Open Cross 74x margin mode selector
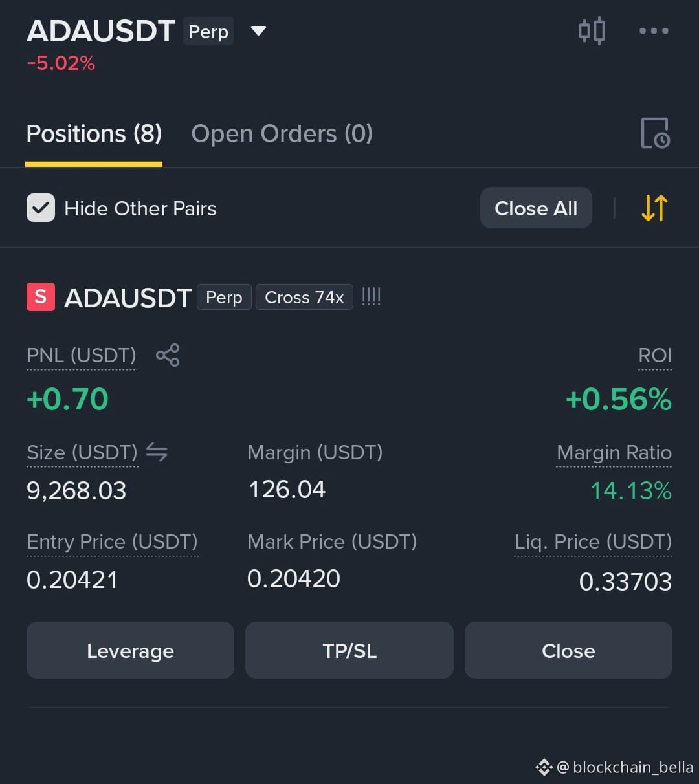The width and height of the screenshot is (699, 784). pyautogui.click(x=304, y=298)
